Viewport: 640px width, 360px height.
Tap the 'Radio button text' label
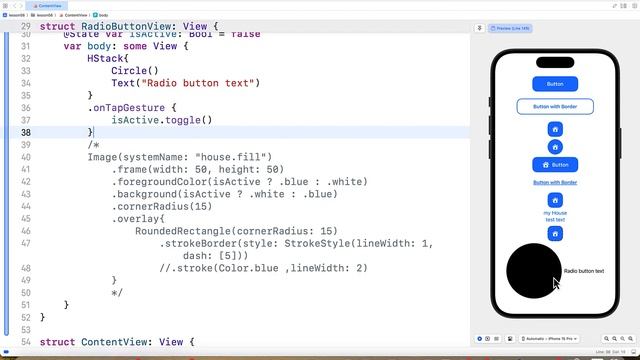(584, 271)
